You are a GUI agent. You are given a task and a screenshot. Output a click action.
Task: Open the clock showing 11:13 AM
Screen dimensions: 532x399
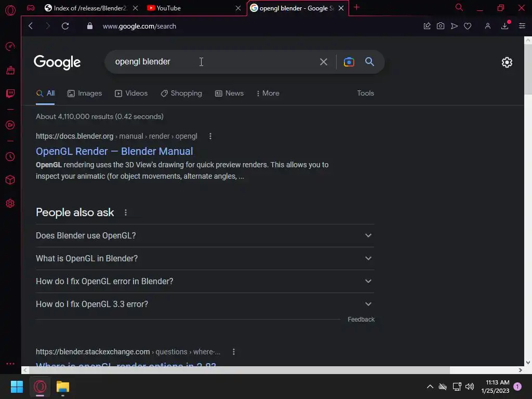click(495, 387)
